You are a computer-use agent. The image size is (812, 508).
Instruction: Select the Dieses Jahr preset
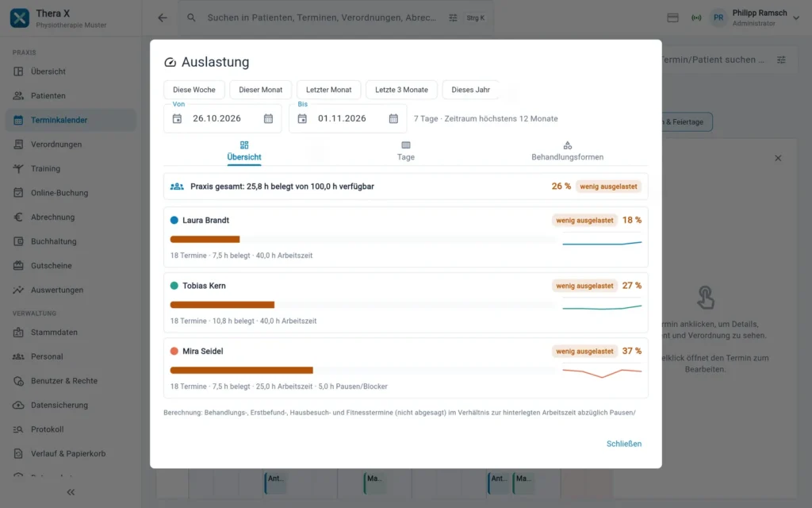pos(471,90)
